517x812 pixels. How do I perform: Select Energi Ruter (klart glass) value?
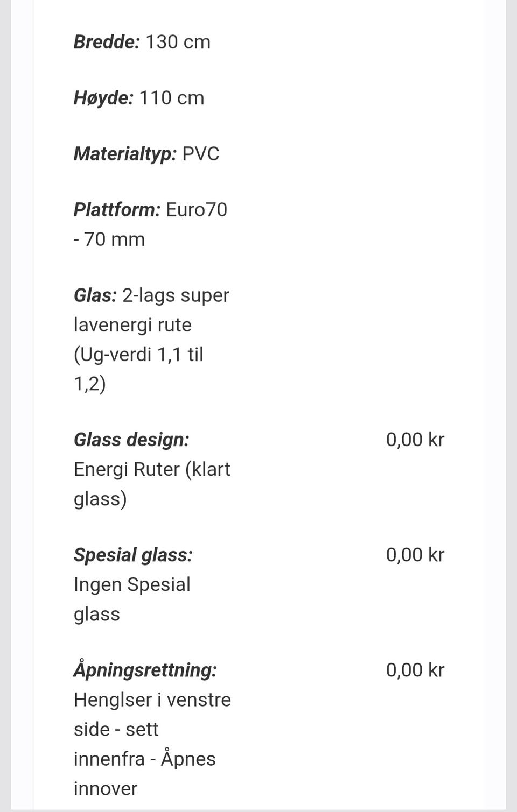tap(152, 484)
